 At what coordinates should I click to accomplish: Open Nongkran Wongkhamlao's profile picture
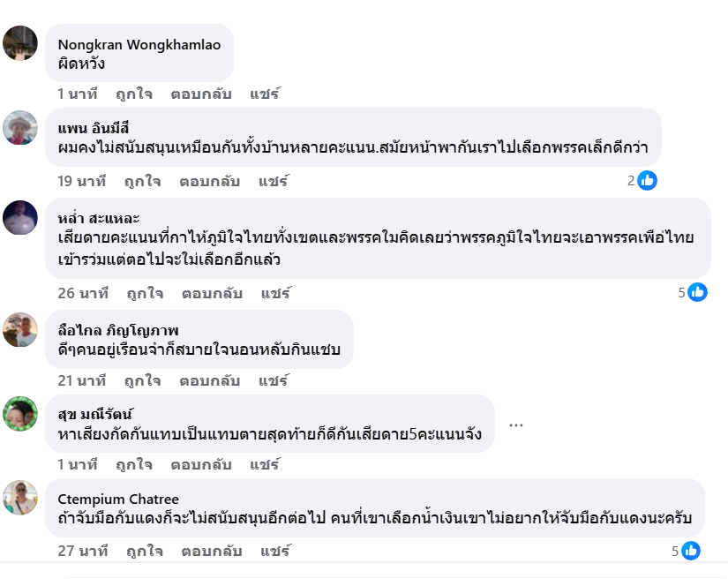click(20, 43)
